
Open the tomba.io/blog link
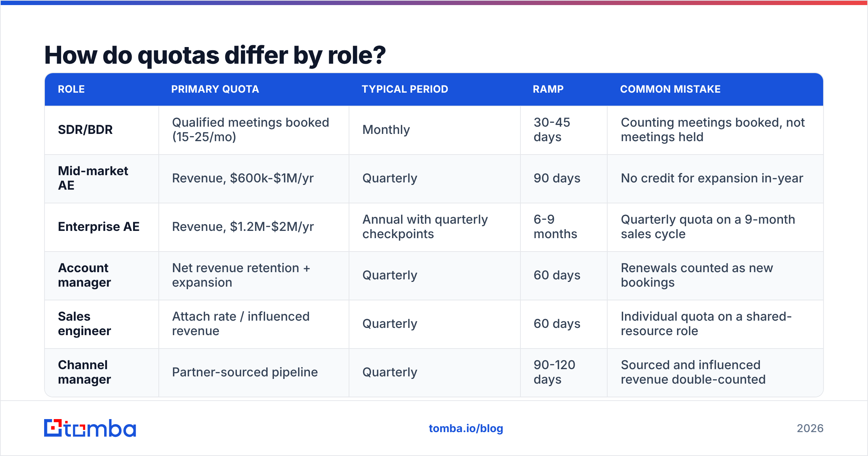(466, 428)
